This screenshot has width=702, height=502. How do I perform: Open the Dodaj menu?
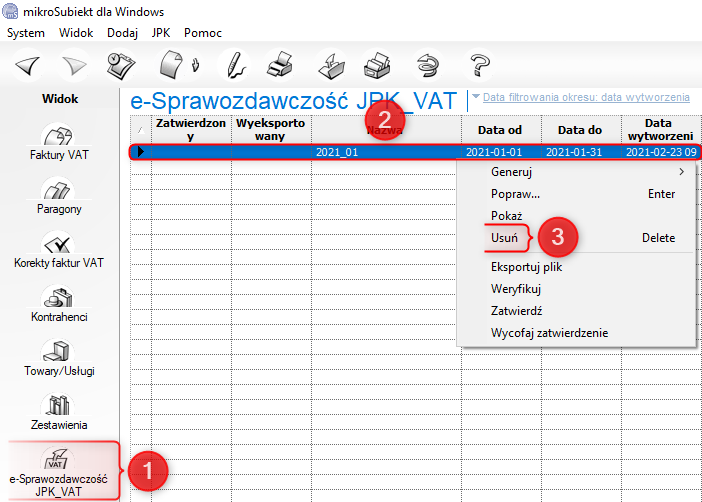tap(122, 33)
